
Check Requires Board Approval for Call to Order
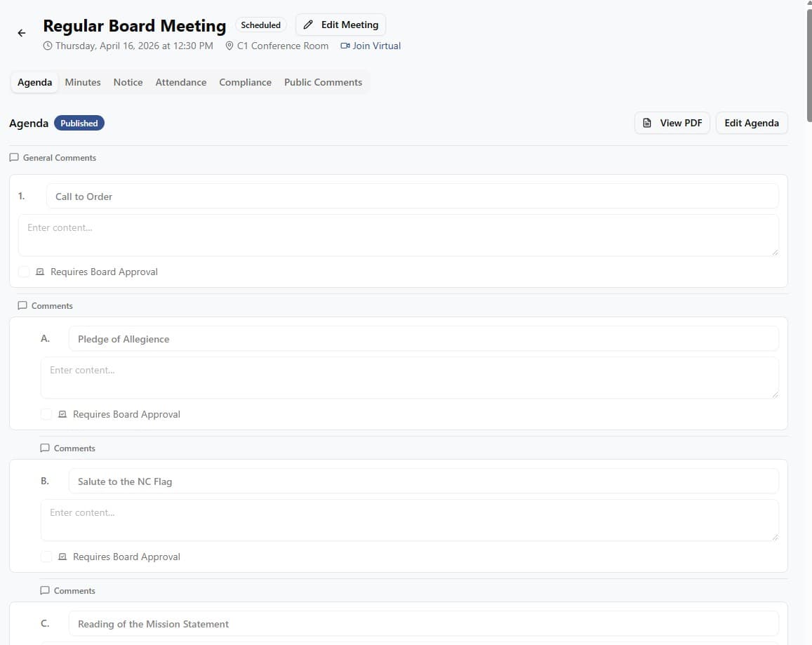click(24, 272)
